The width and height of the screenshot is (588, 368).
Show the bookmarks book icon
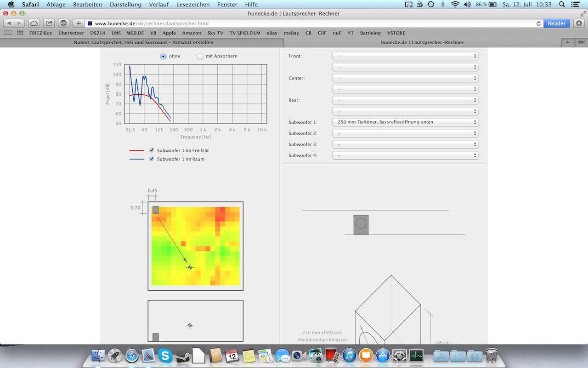coord(8,33)
